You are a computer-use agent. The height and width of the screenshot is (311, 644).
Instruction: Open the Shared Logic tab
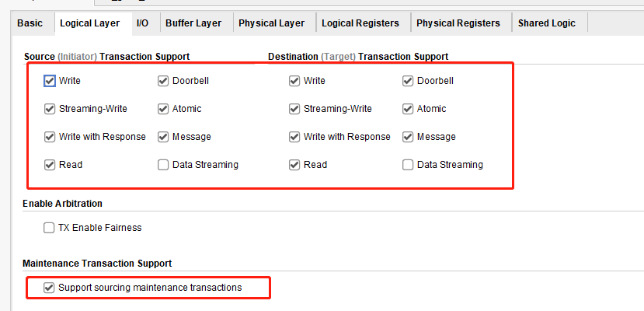[547, 23]
